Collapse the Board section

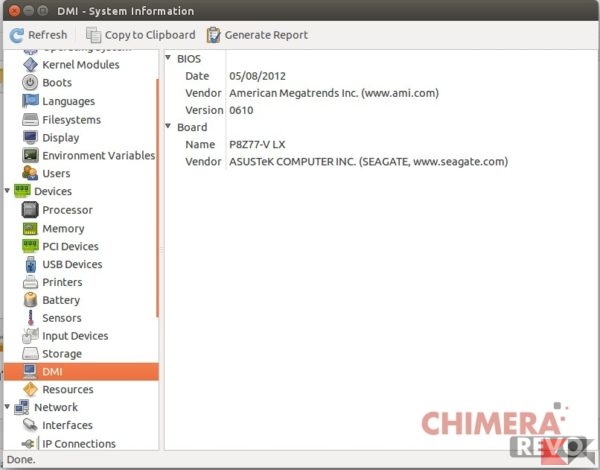click(168, 126)
